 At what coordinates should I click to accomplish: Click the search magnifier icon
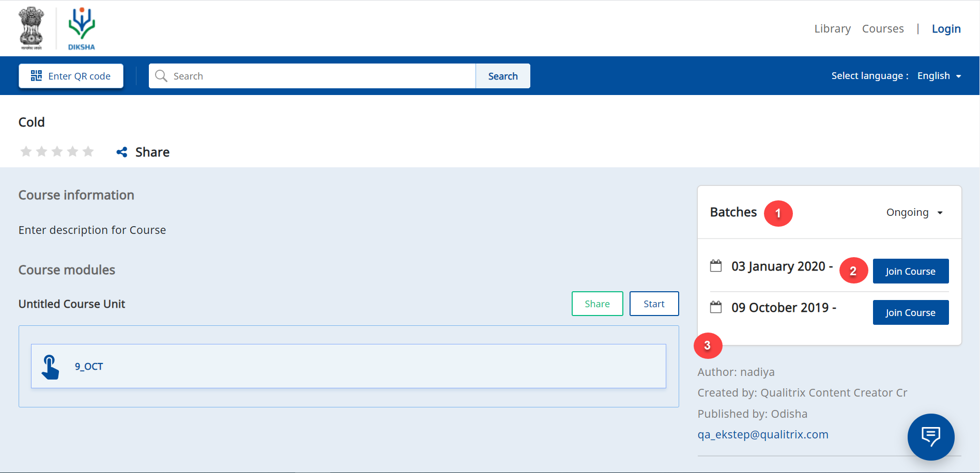coord(161,76)
